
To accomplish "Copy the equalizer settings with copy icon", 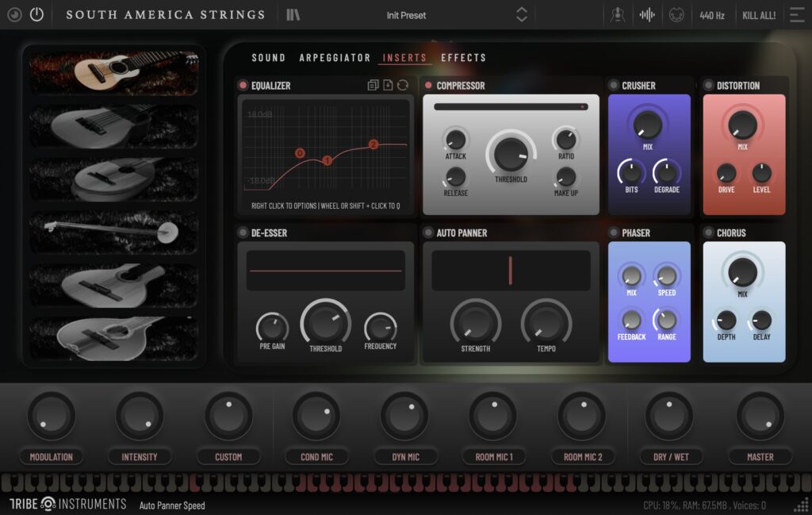I will (x=373, y=85).
